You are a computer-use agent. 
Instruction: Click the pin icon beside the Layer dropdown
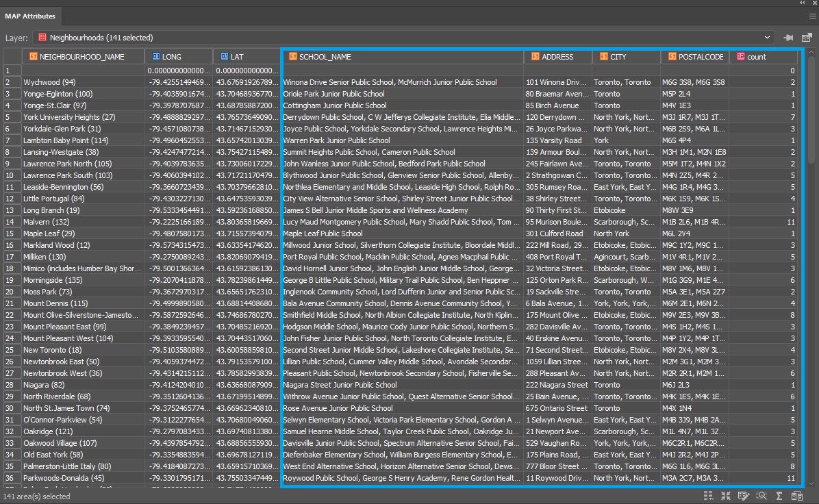[x=788, y=38]
